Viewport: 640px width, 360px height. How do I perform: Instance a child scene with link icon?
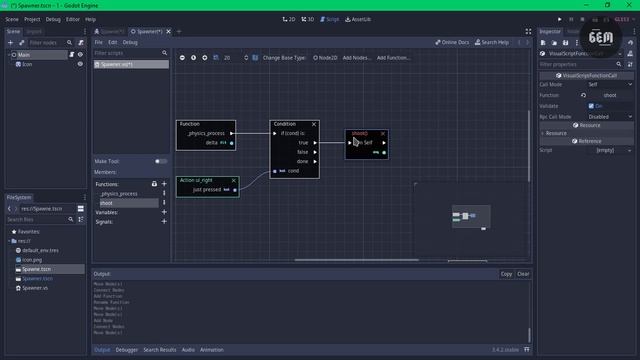tap(21, 42)
